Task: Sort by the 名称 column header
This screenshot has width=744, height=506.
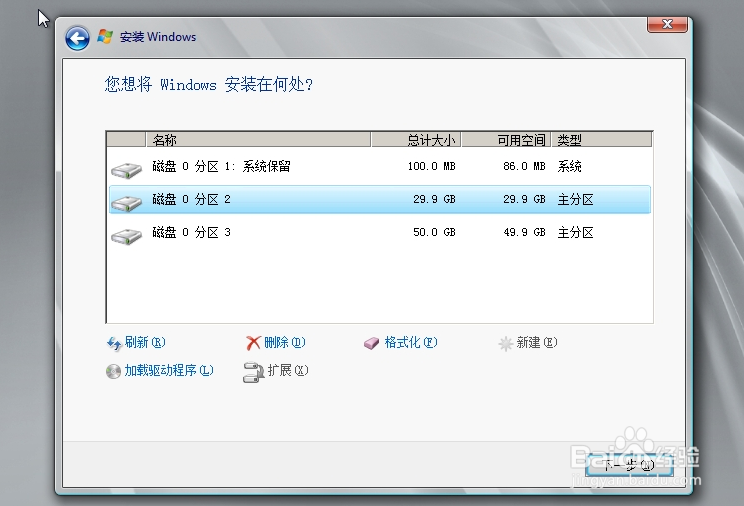Action: 258,140
